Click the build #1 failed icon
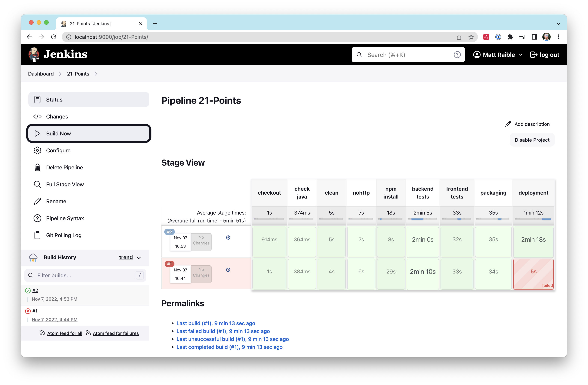 tap(28, 311)
